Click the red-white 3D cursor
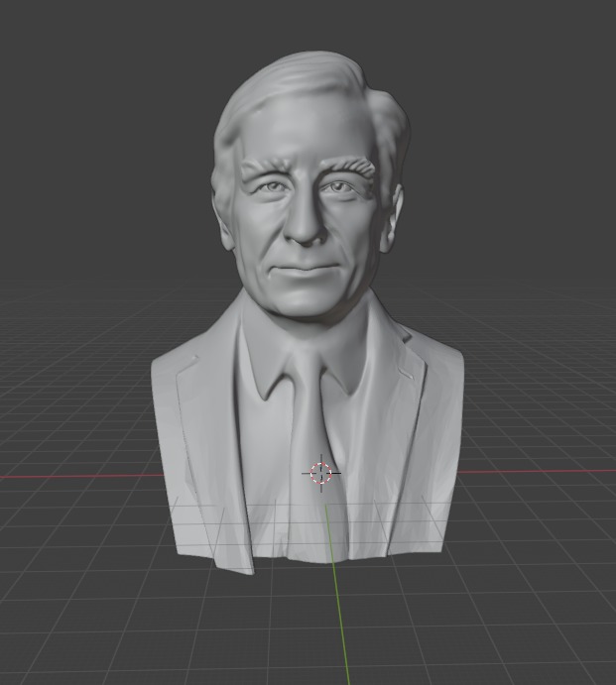The image size is (616, 685). 321,473
